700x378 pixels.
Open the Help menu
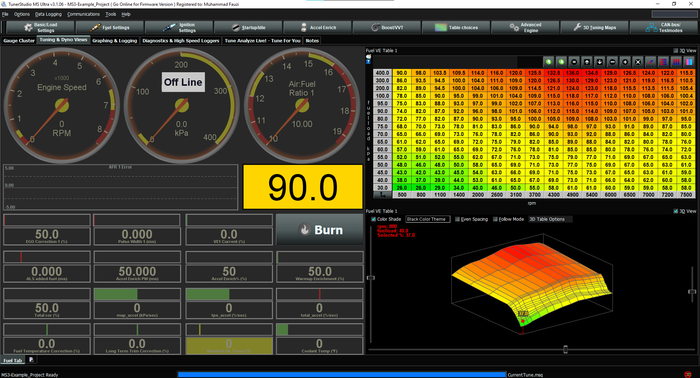tap(126, 14)
